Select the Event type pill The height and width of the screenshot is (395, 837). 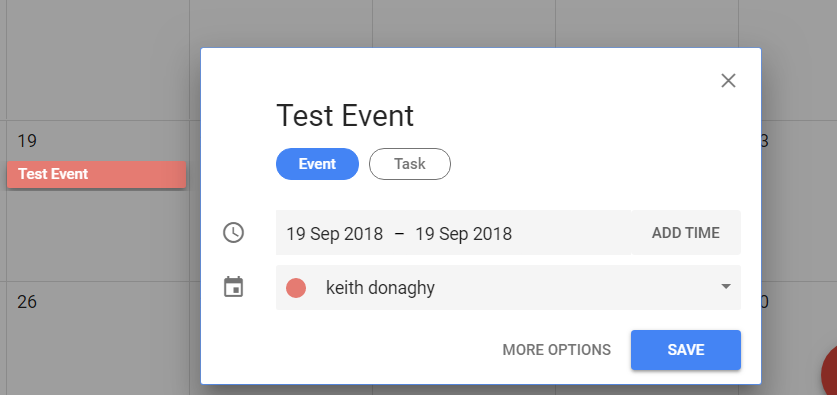coord(317,164)
